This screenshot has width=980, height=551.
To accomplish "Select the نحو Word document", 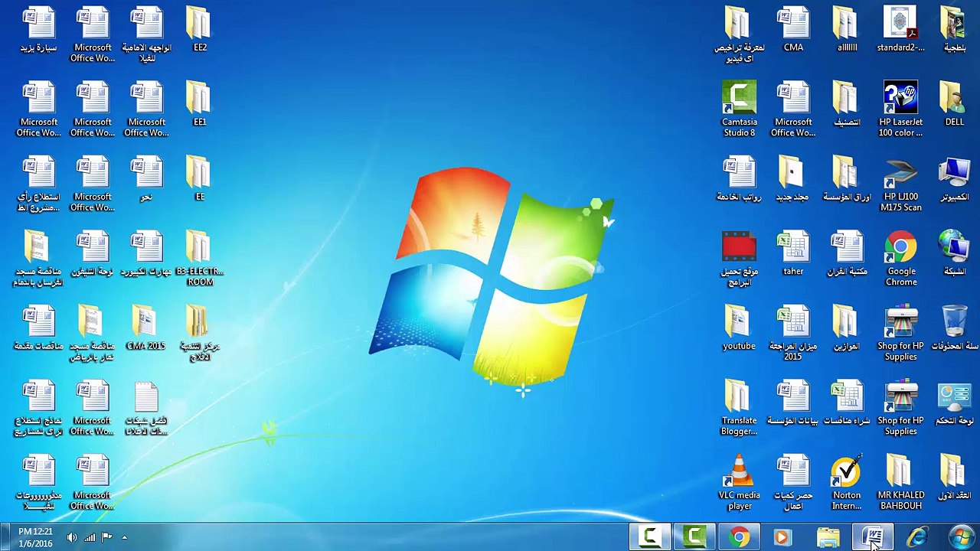I will (145, 179).
